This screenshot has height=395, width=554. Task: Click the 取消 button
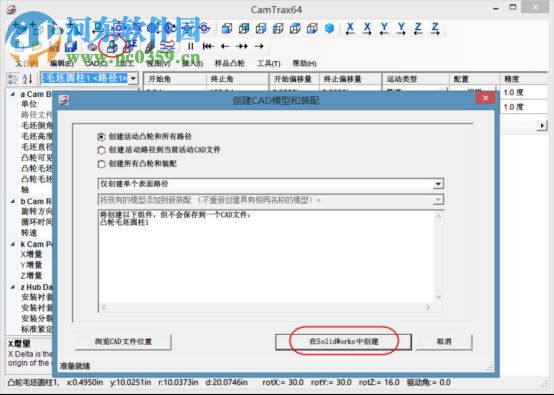(x=444, y=342)
